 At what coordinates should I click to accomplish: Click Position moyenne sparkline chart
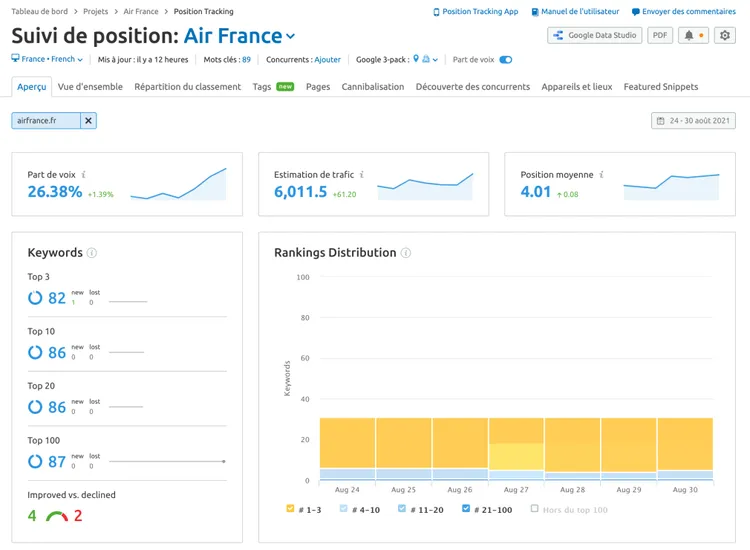tap(671, 187)
